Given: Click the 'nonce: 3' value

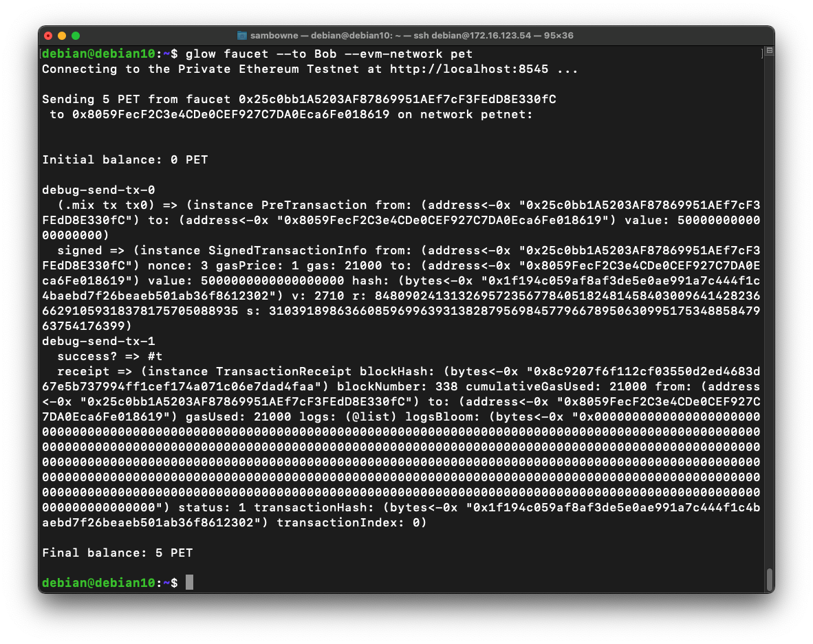Looking at the screenshot, I should (178, 265).
